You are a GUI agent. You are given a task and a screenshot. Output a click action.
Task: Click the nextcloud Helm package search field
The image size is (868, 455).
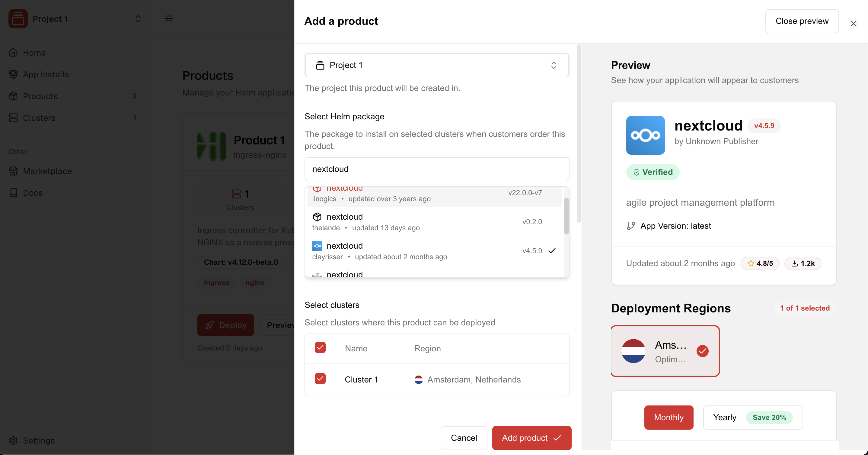(437, 169)
